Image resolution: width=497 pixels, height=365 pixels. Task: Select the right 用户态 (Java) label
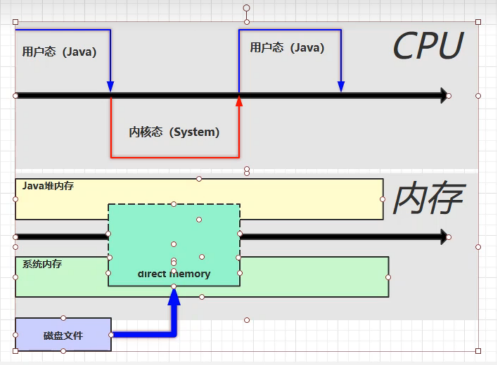pos(287,47)
